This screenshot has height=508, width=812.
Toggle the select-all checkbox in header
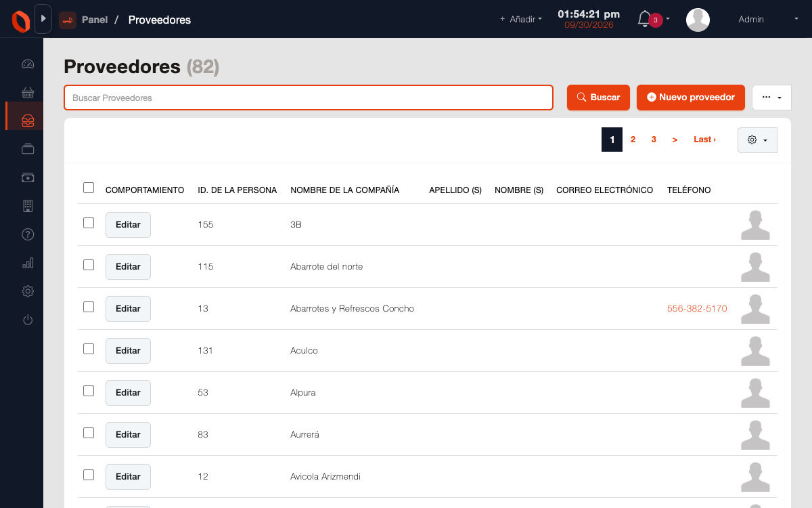click(89, 188)
